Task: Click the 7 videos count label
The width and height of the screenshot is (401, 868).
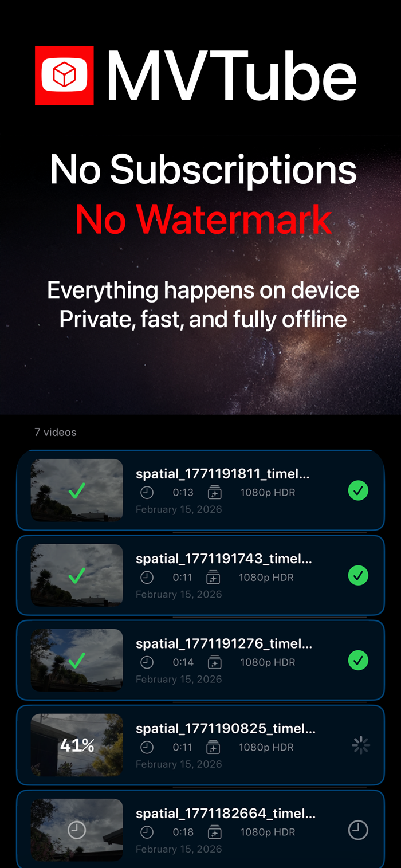Action: tap(56, 432)
